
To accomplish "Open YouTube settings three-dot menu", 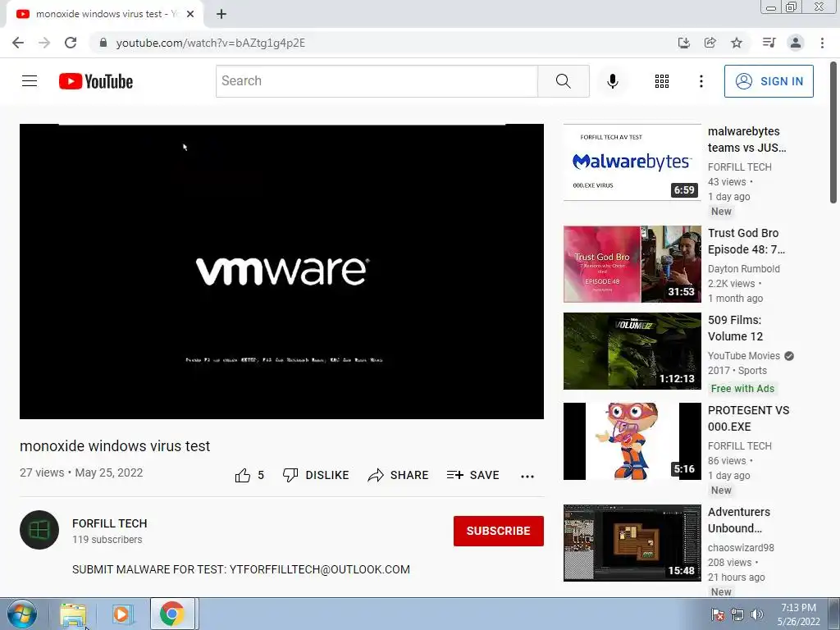I will tap(701, 81).
